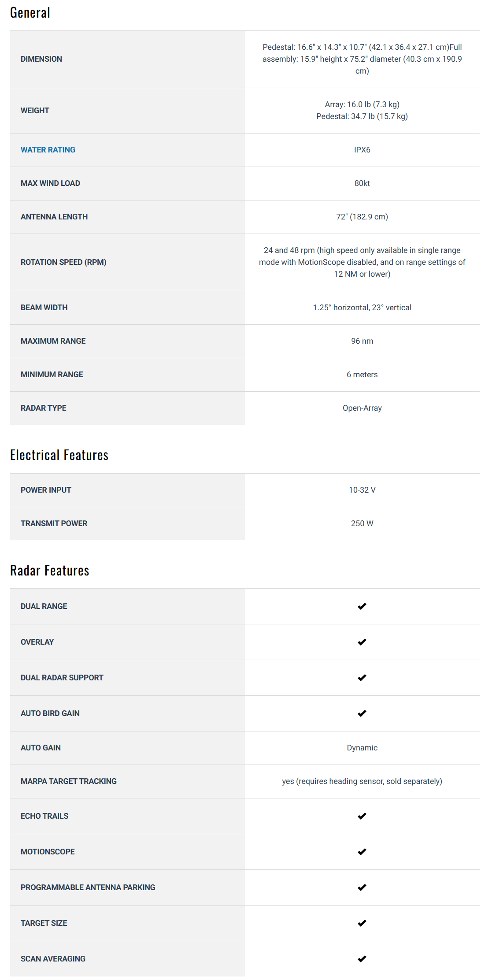Screen dimensions: 481x980
Task: Click the IPX6 water rating value
Action: (362, 150)
